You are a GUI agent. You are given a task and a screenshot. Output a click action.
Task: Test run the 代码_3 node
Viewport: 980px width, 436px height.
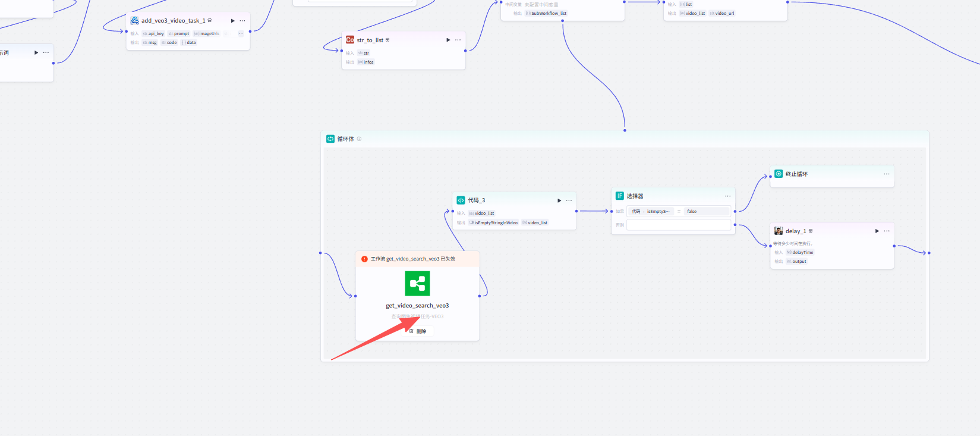(559, 200)
